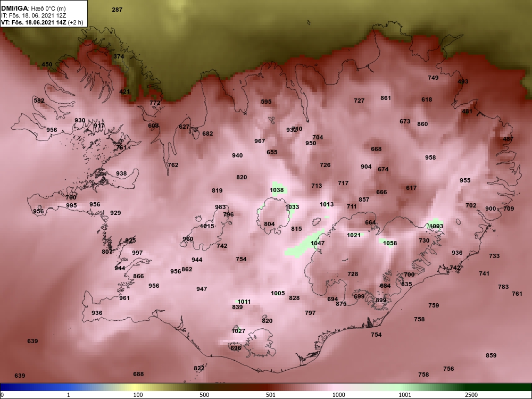Viewport: 532px width, 399px height.
Task: Click the map value '1005'
Action: click(278, 293)
